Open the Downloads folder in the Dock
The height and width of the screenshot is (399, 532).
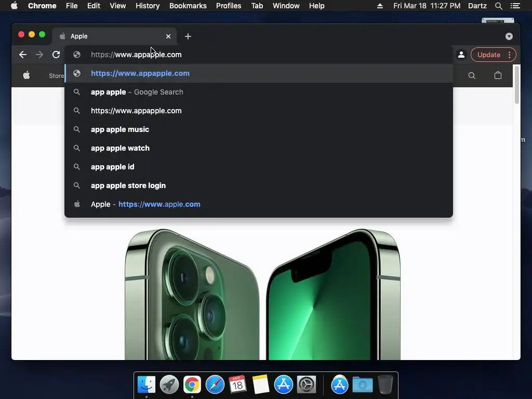point(362,384)
